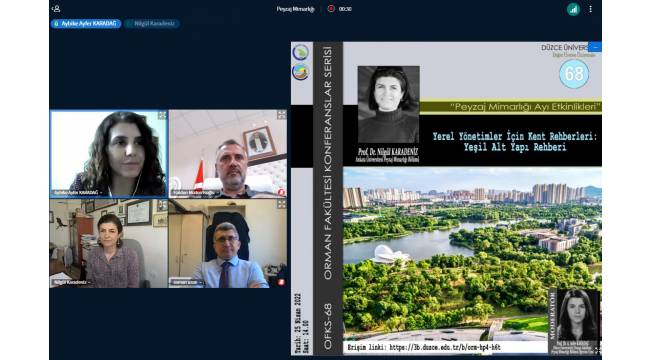Fullscreen the bottom-right man's webcam tile

click(281, 204)
